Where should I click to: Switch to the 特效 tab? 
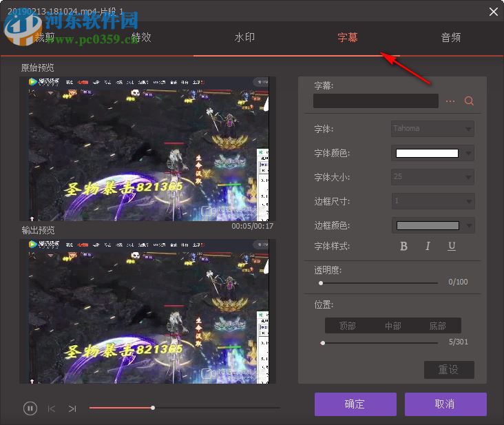pos(141,38)
